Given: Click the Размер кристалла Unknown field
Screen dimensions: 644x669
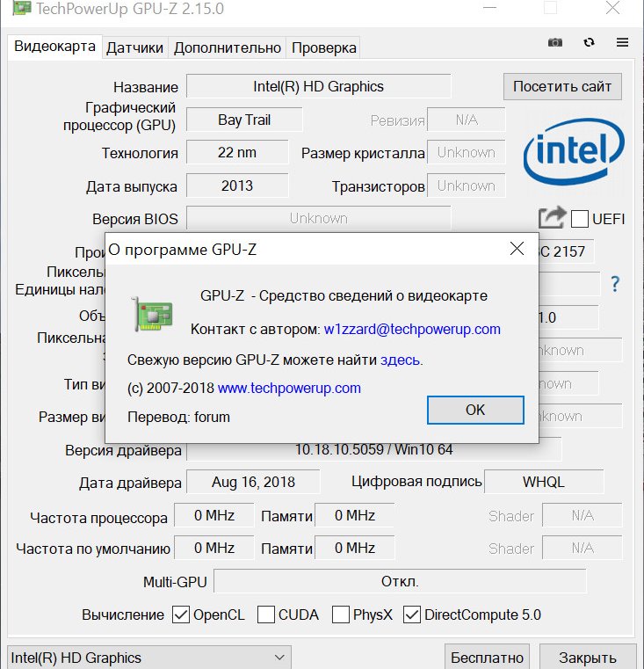Looking at the screenshot, I should [467, 152].
